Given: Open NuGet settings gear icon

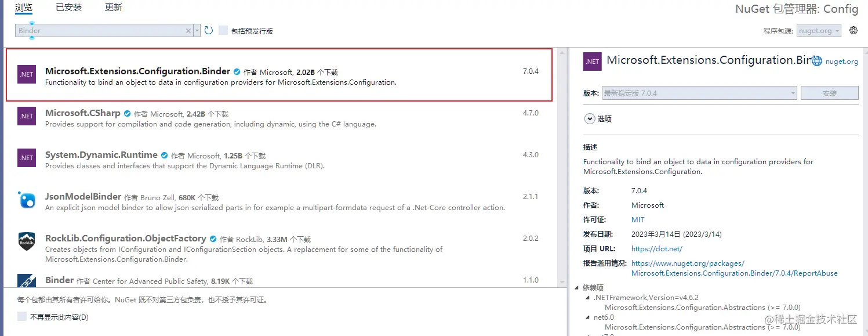Looking at the screenshot, I should click(x=853, y=30).
